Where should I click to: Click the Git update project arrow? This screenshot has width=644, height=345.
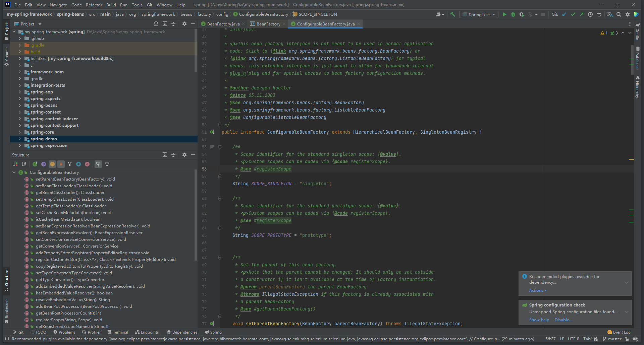pyautogui.click(x=564, y=14)
